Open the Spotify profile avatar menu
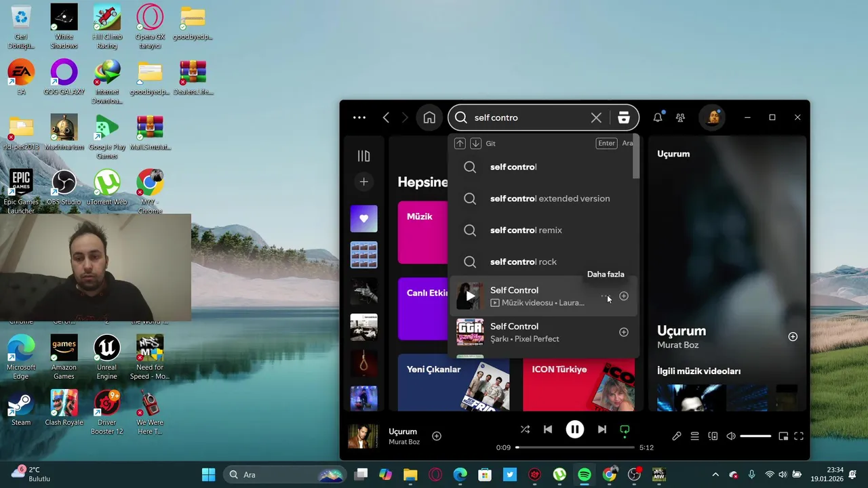868x488 pixels. point(713,117)
